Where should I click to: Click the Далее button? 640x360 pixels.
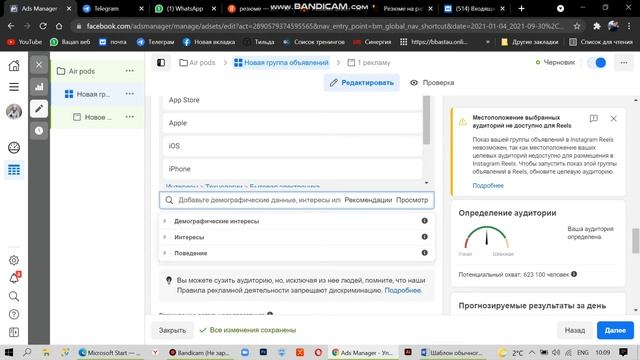[615, 330]
